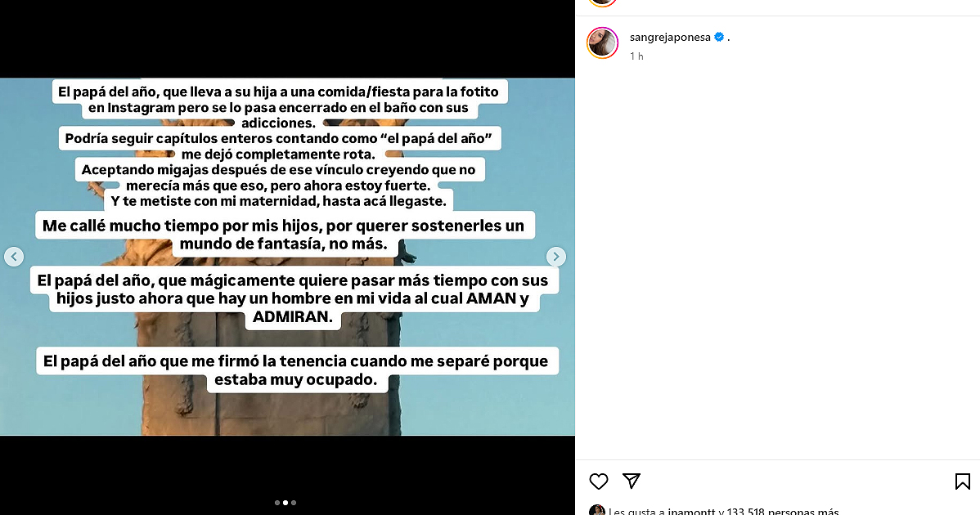Click the 1 h timestamp
Viewport: 980px width, 515px height.
[x=636, y=56]
